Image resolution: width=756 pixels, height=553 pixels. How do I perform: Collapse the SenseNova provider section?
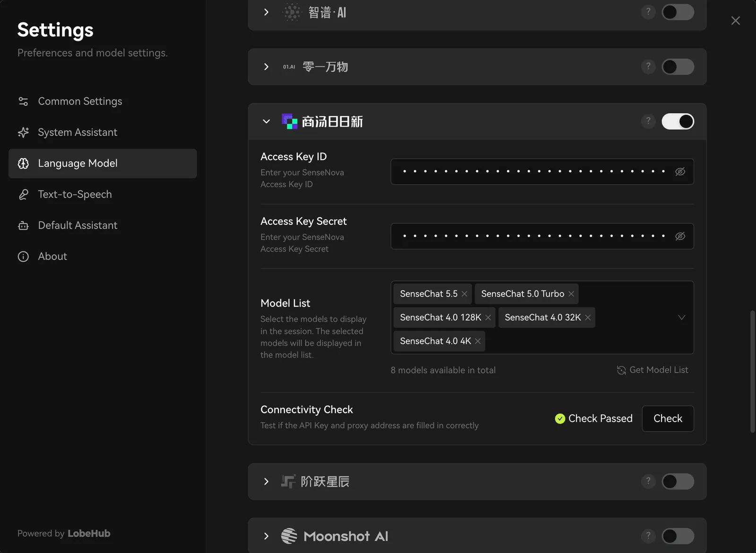click(266, 121)
